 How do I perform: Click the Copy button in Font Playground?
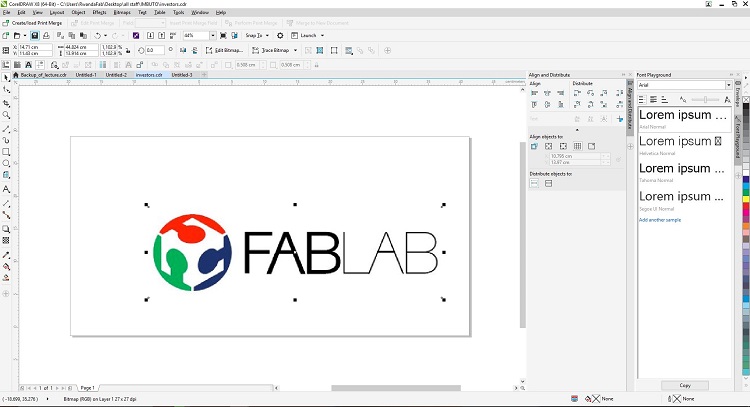685,385
